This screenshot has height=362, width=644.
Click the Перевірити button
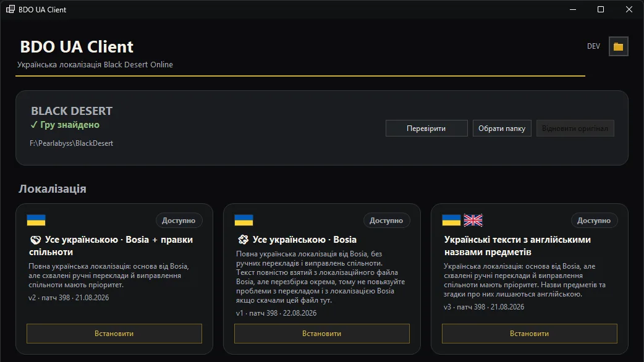tap(426, 128)
